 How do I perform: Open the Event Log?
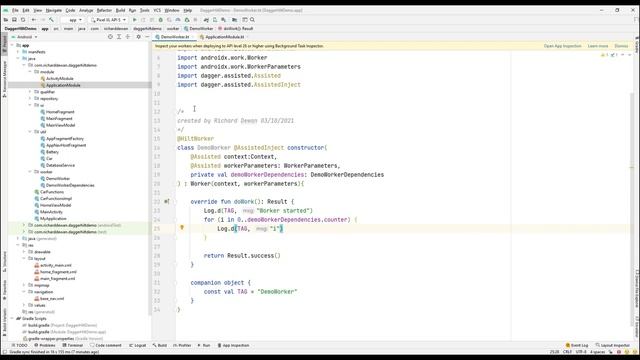(x=577, y=345)
